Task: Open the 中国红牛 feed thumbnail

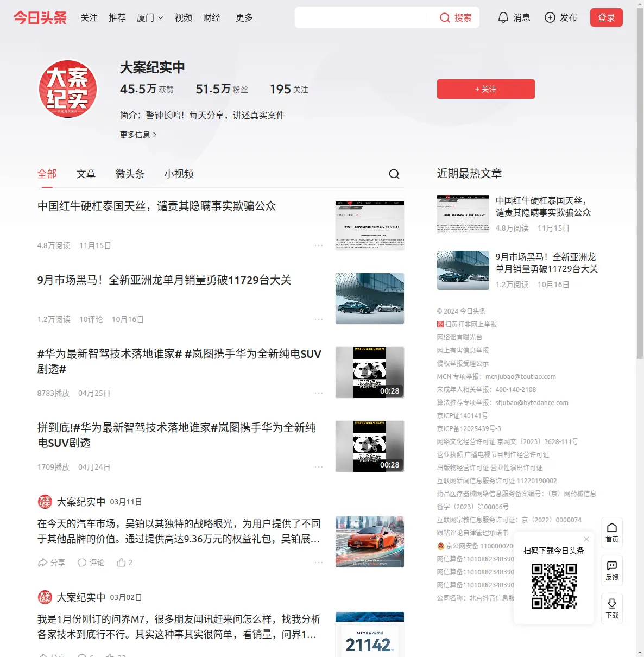Action: click(x=370, y=225)
